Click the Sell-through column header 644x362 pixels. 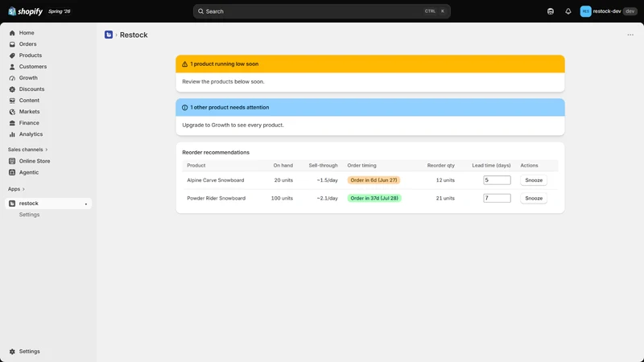(x=324, y=166)
